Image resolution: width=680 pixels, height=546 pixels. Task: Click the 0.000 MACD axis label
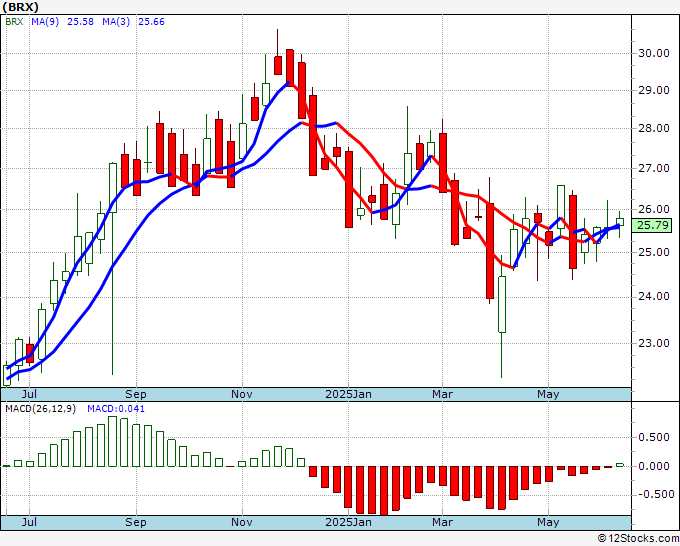(x=654, y=466)
